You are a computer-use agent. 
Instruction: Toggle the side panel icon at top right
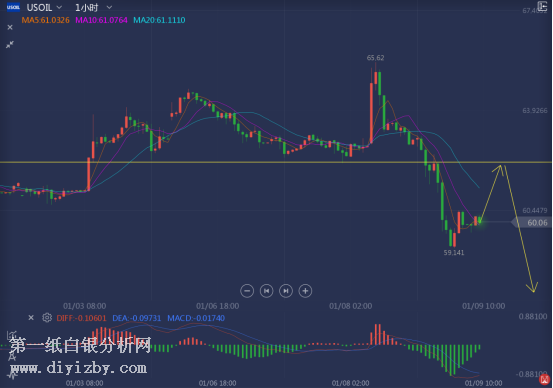(542, 6)
